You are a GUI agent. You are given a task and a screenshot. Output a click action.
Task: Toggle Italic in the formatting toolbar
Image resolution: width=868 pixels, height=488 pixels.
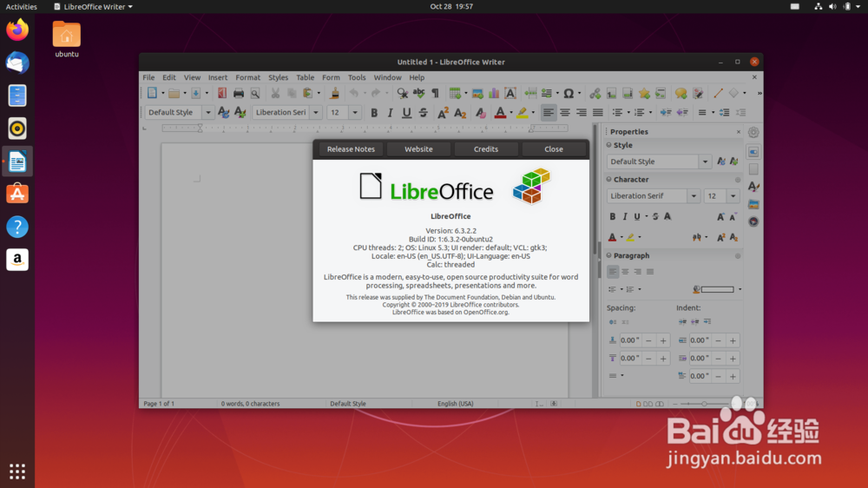391,112
